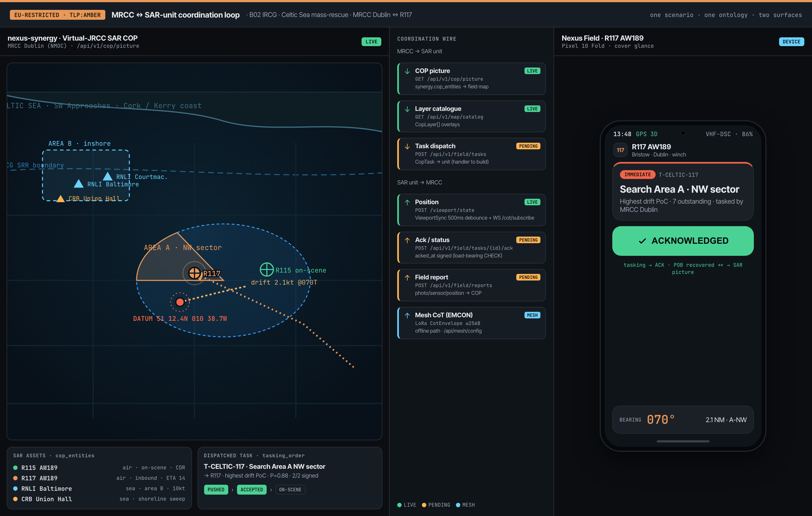Viewport: 812px width, 516px height.
Task: Click the R115 on-scene crosshair marker
Action: click(267, 270)
